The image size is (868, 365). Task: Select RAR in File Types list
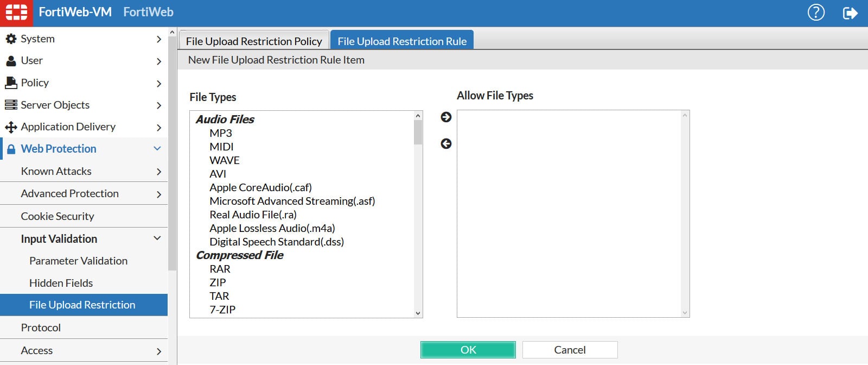[x=220, y=269]
